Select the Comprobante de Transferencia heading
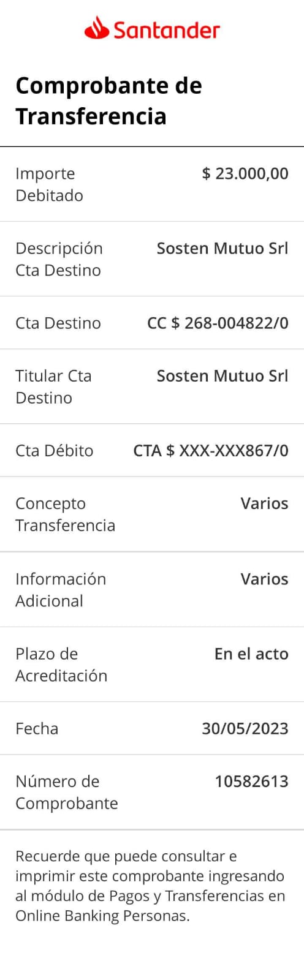 108,100
